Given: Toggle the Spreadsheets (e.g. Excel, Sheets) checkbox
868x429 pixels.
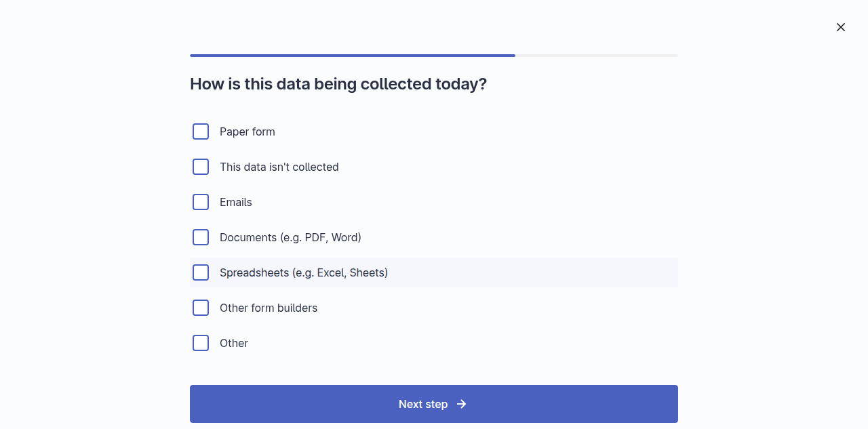Looking at the screenshot, I should click(x=201, y=272).
